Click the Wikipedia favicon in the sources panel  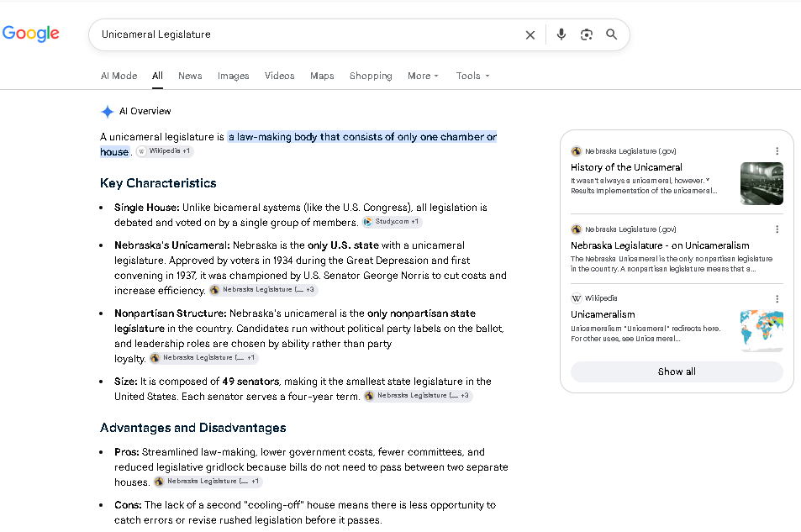click(577, 298)
